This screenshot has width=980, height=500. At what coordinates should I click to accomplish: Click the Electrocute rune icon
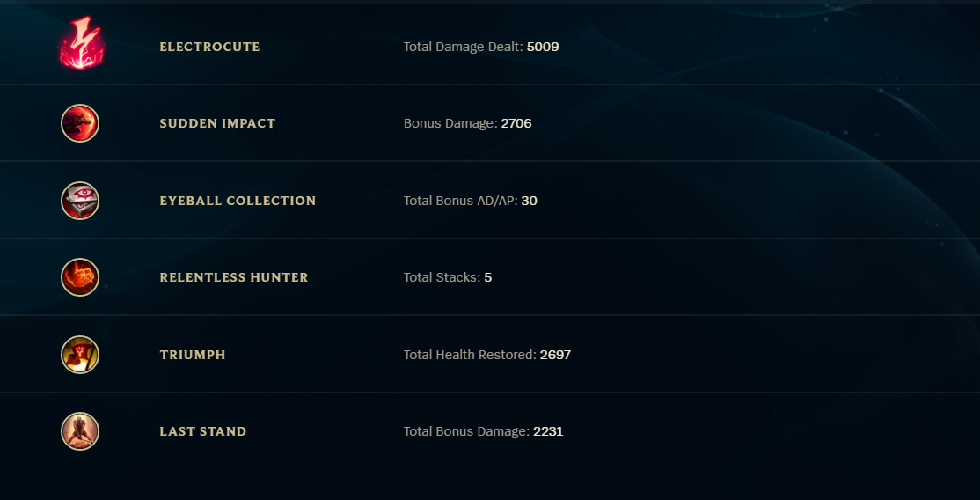(x=80, y=44)
